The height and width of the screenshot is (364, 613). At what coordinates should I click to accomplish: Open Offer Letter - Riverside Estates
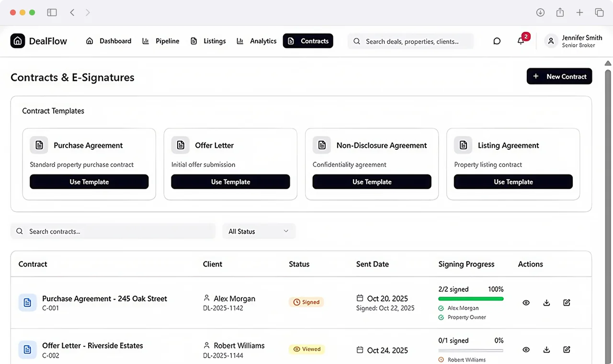click(x=92, y=345)
